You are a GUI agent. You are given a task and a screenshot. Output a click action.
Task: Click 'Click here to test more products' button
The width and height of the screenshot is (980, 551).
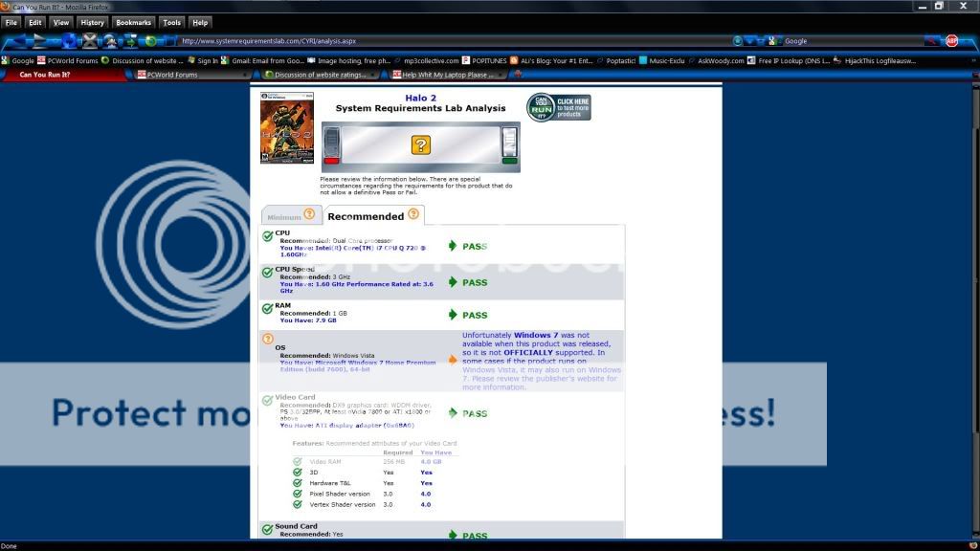(558, 107)
